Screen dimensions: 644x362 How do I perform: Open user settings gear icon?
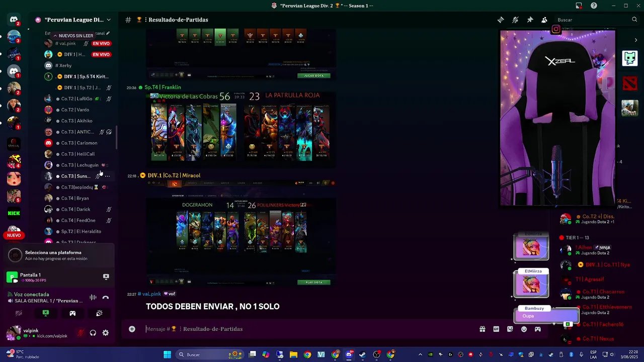(x=106, y=333)
